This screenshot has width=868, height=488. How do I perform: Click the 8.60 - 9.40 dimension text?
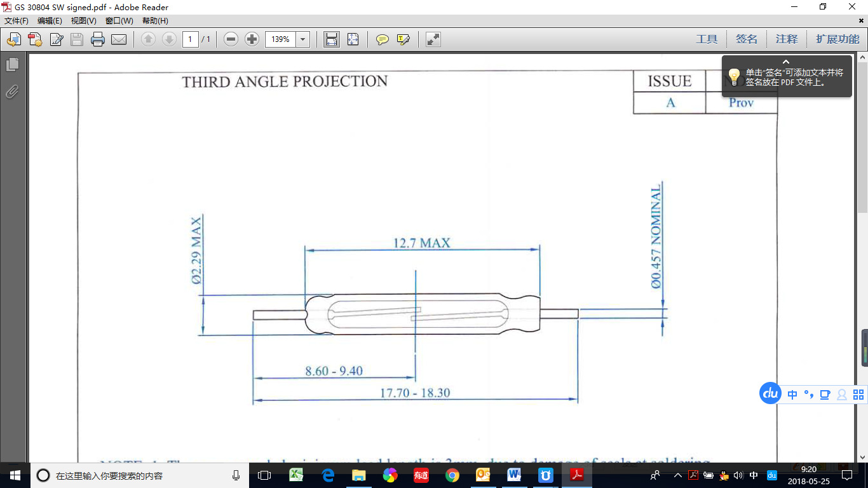tap(334, 371)
